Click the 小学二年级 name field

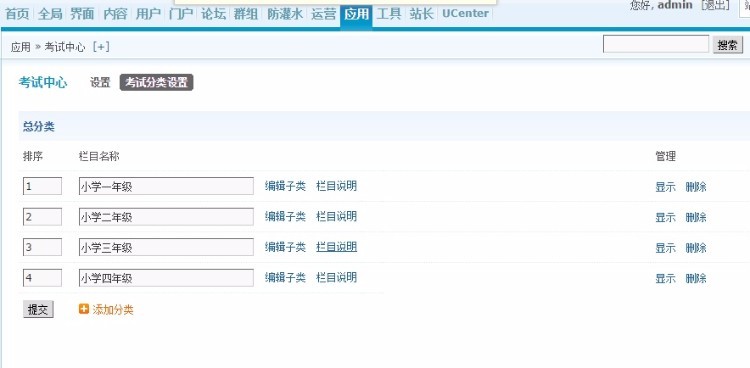(x=166, y=217)
